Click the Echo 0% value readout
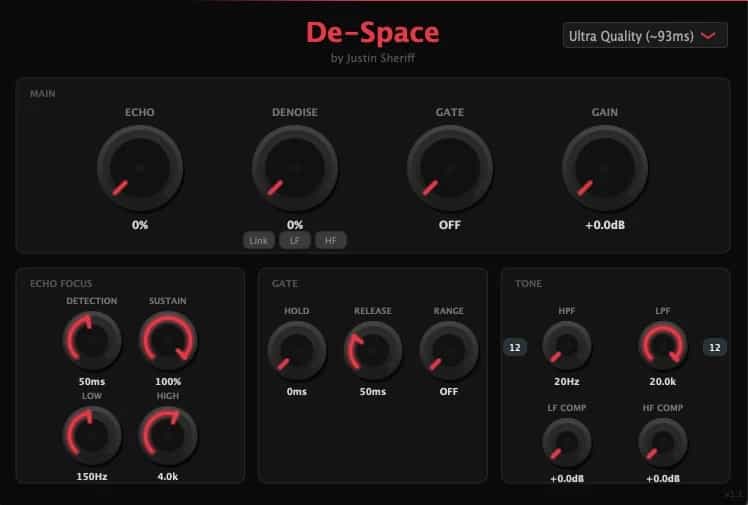This screenshot has height=505, width=748. [x=140, y=225]
